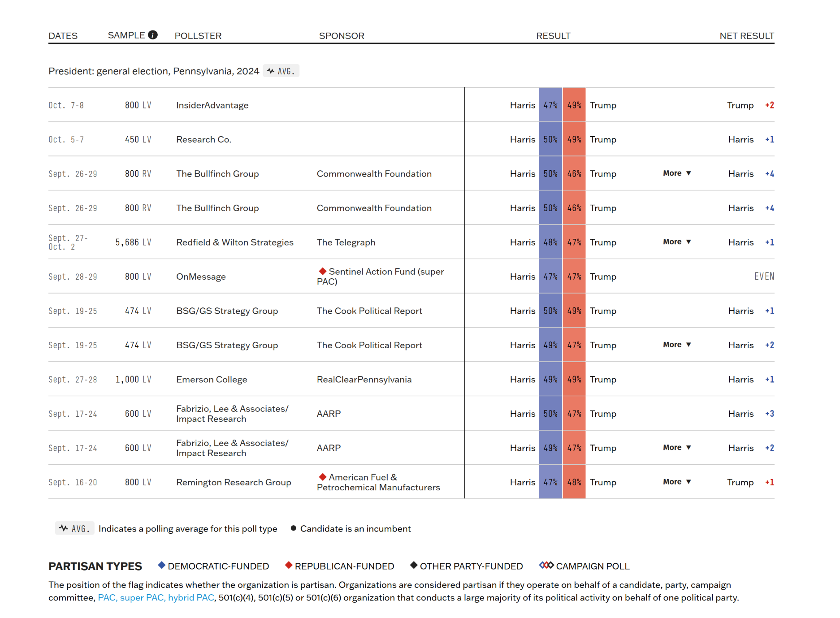
Task: Click President: general election, Pennsylvania, 2024 title
Action: (x=154, y=71)
